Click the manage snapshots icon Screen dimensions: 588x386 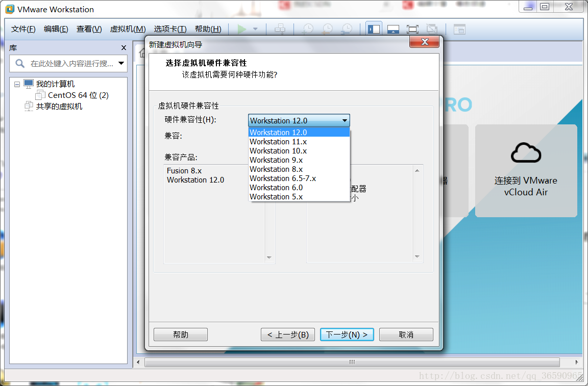(347, 29)
